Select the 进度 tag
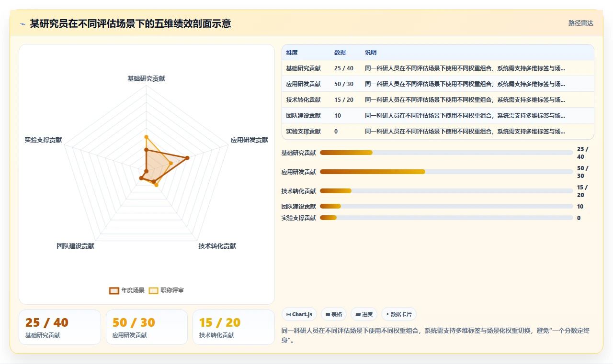The width and height of the screenshot is (613, 364). pyautogui.click(x=364, y=314)
